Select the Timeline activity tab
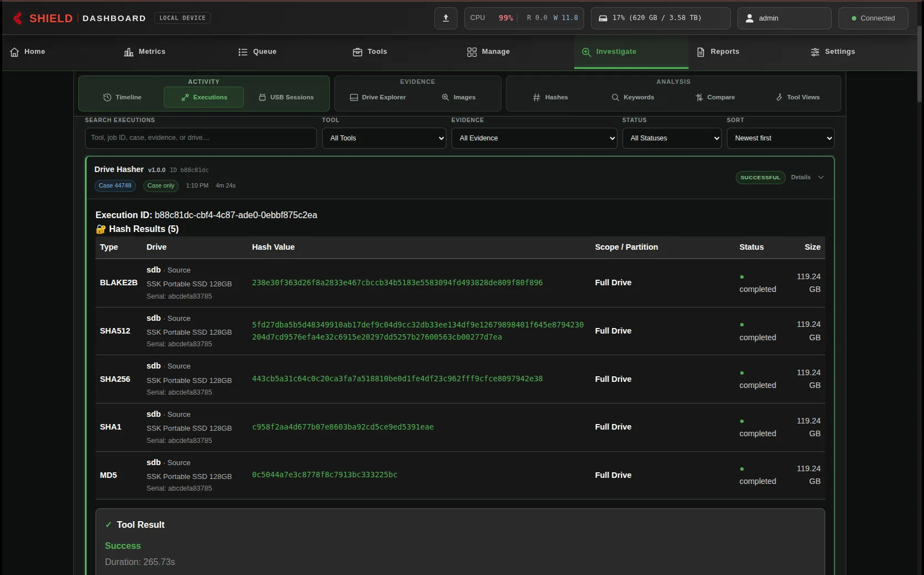Screen dimensions: 924x575 [122, 97]
